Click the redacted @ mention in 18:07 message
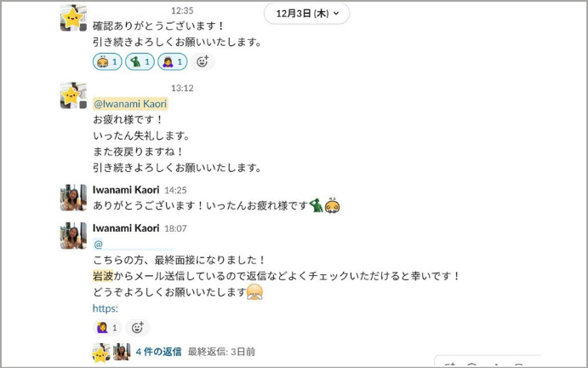Image resolution: width=588 pixels, height=368 pixels. coord(133,244)
